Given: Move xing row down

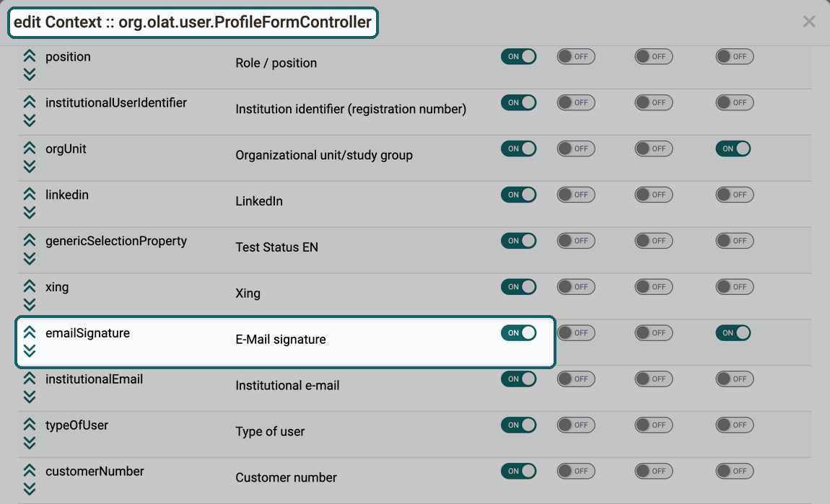Looking at the screenshot, I should 29,304.
